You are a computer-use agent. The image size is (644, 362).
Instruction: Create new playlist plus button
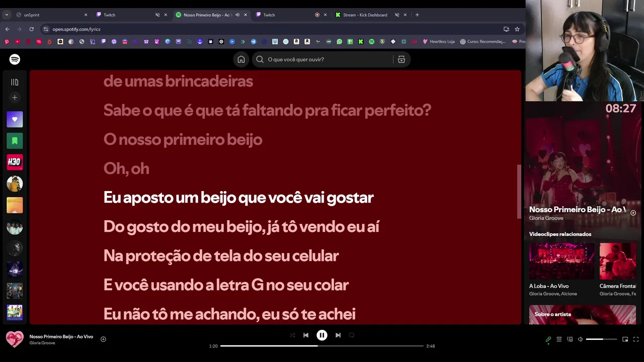click(x=15, y=98)
